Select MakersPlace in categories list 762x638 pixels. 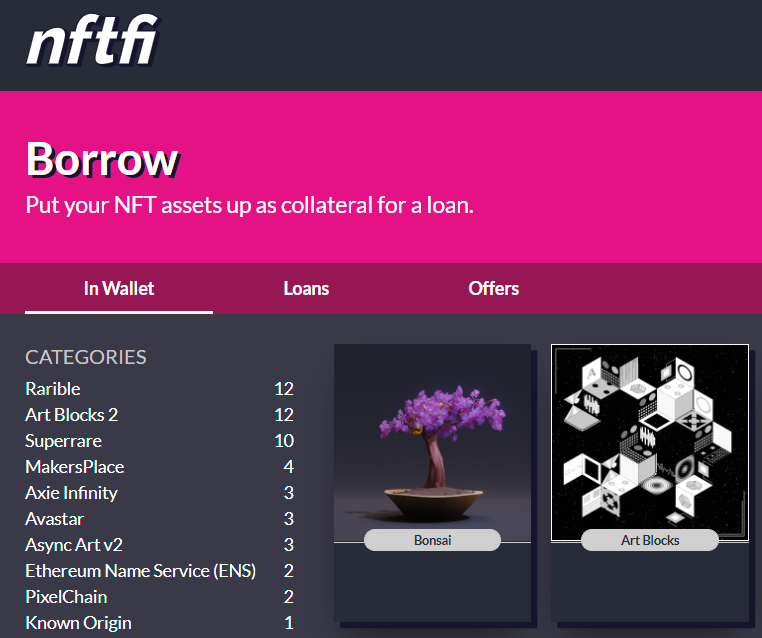(75, 467)
